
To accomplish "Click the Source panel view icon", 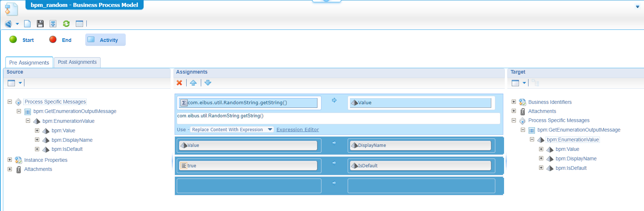I will 11,83.
